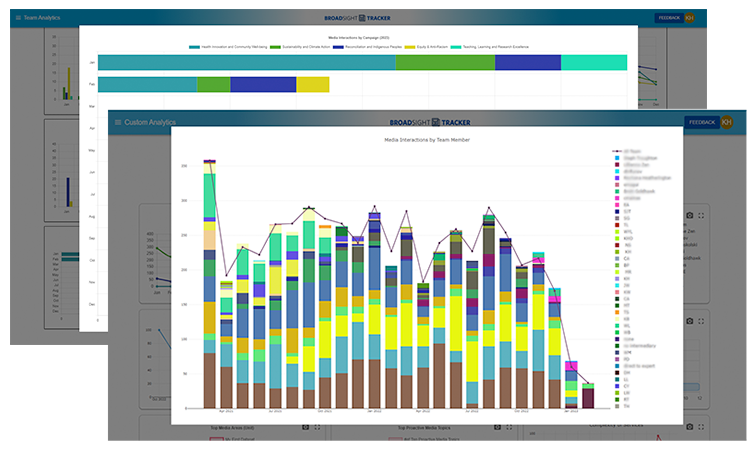Toggle TL series in team member legend
This screenshot has width=755, height=449.
(622, 225)
